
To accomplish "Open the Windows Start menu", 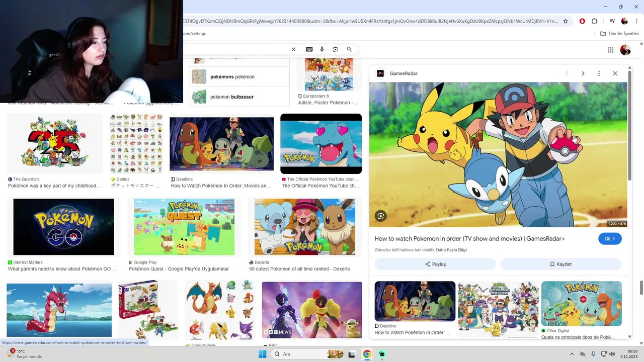I will (262, 354).
